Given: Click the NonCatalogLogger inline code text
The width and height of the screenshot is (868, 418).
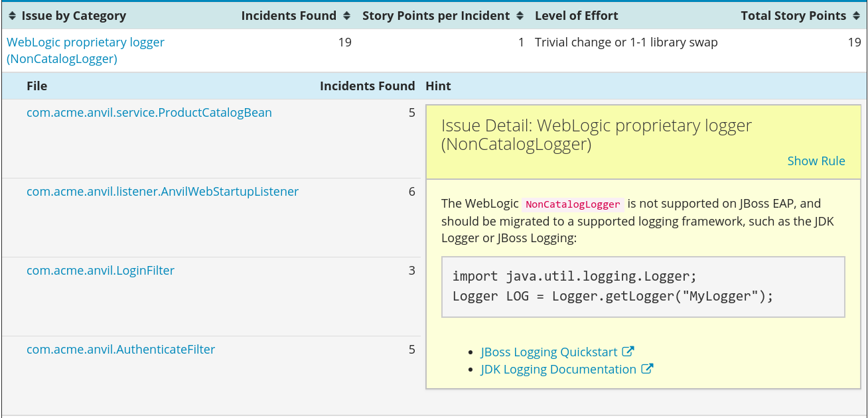Looking at the screenshot, I should 573,204.
